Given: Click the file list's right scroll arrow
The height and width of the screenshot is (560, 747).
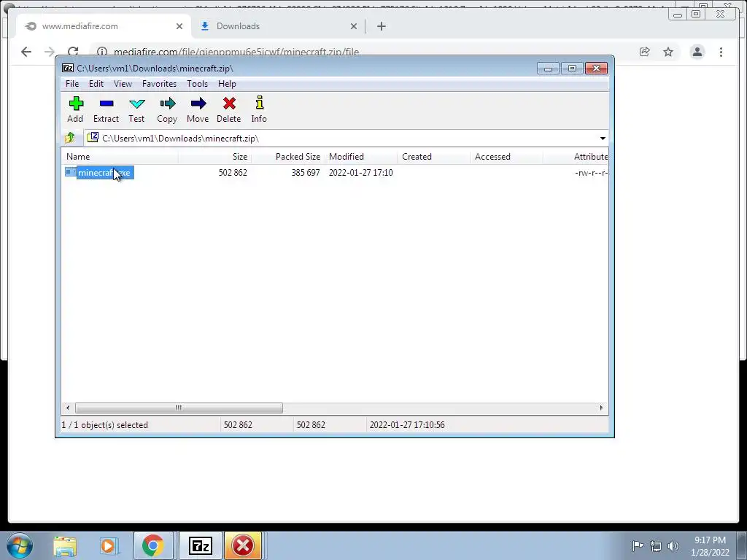Looking at the screenshot, I should pos(601,408).
